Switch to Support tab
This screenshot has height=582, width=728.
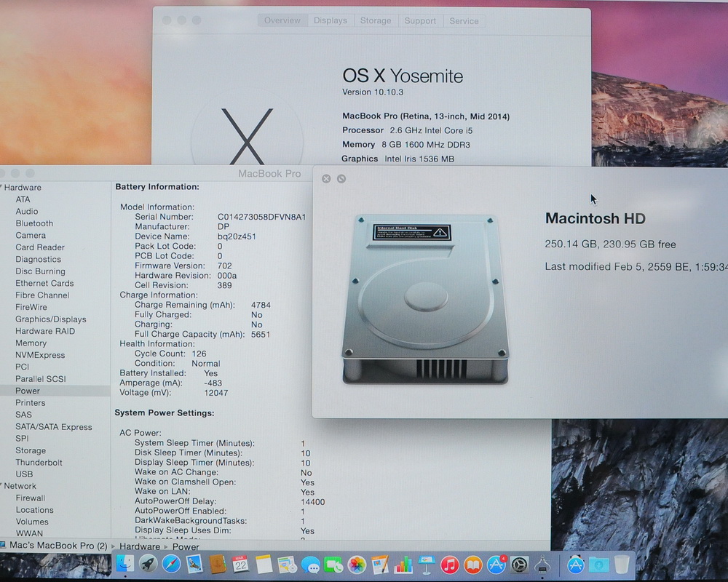[x=420, y=20]
